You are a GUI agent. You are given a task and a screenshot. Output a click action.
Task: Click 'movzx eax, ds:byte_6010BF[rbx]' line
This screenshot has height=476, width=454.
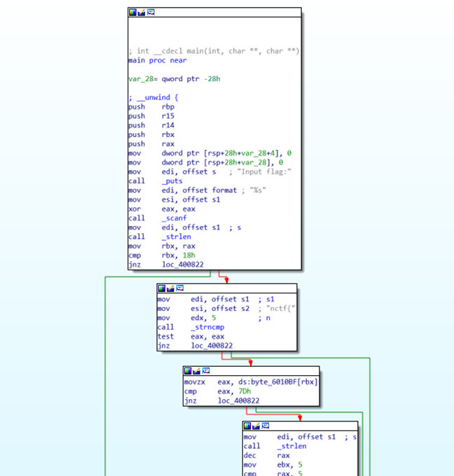click(x=251, y=382)
